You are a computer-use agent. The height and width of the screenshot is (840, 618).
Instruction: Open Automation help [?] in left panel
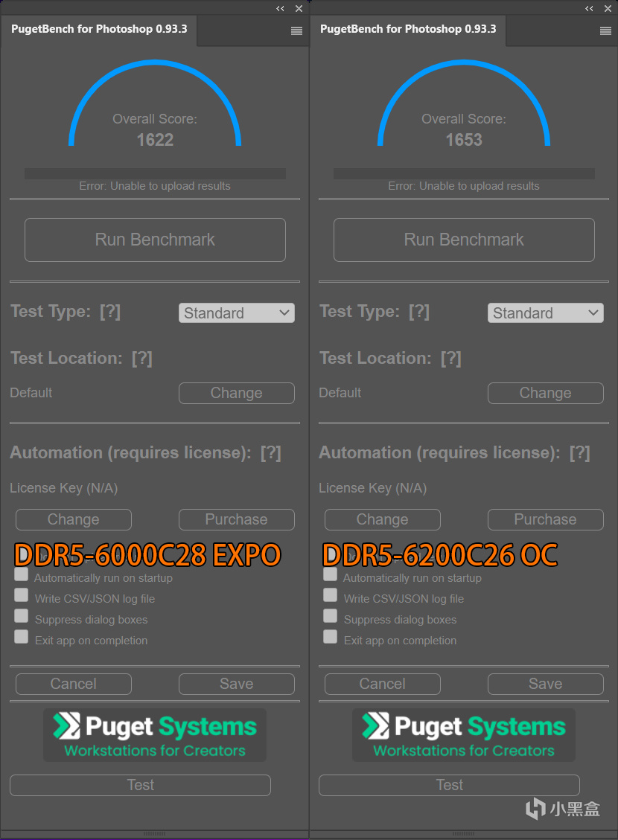(x=271, y=453)
